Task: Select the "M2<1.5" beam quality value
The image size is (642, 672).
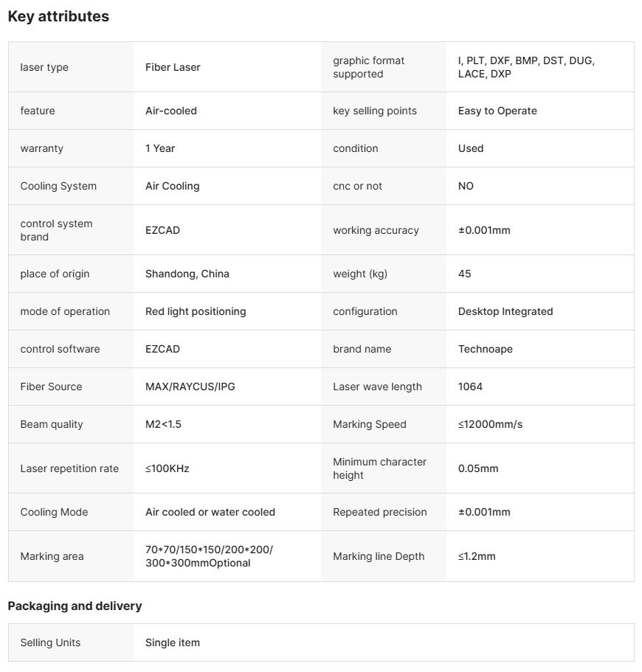Action: tap(163, 424)
